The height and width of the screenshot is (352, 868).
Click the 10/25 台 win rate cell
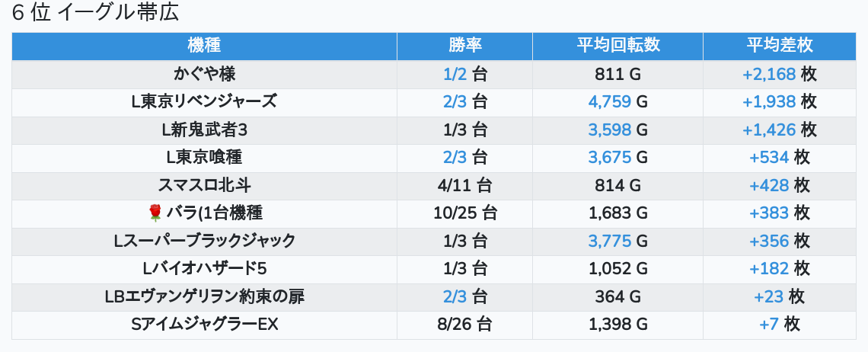tap(464, 213)
